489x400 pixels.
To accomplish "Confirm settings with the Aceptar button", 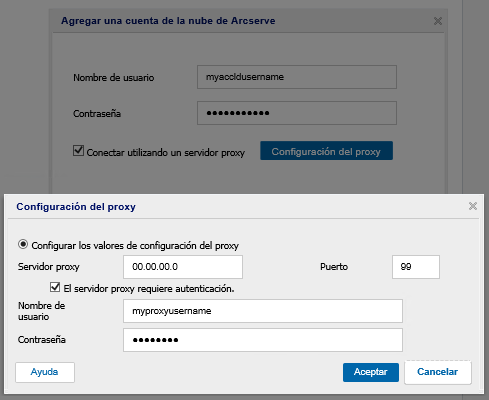I will pyautogui.click(x=371, y=372).
